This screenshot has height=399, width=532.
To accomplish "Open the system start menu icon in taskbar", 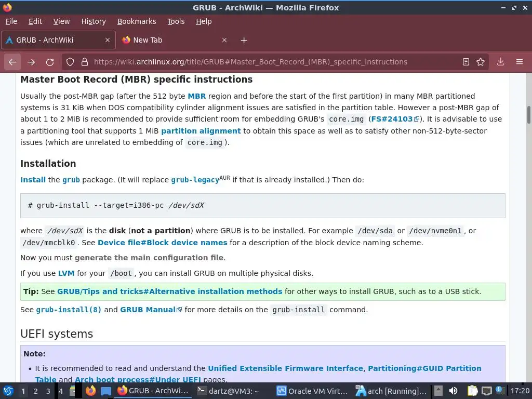I will point(8,391).
